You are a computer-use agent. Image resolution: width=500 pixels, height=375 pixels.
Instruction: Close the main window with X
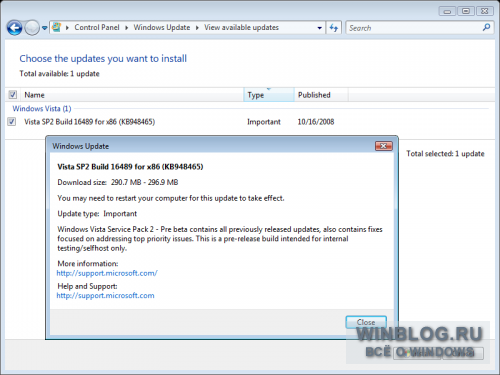(x=485, y=11)
